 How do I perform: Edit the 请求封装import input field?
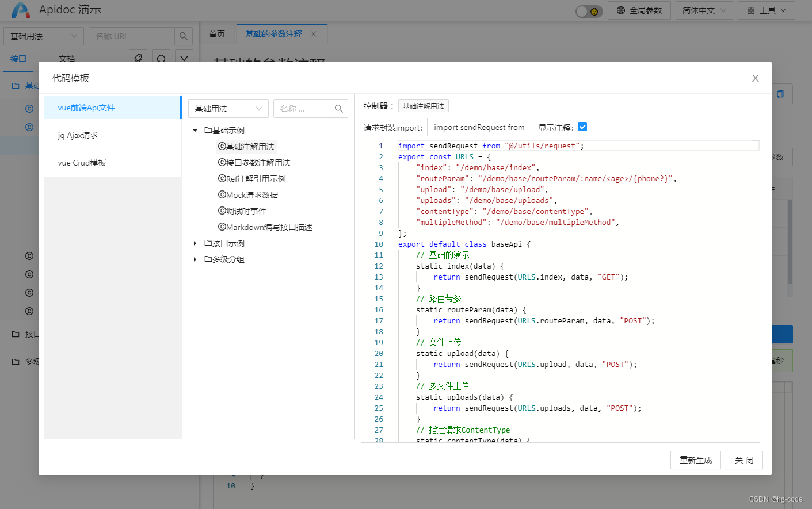(479, 127)
